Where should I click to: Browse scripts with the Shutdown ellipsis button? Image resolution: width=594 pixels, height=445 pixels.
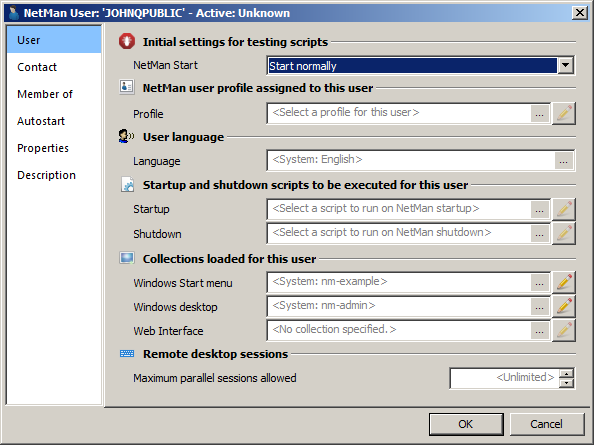tap(540, 233)
